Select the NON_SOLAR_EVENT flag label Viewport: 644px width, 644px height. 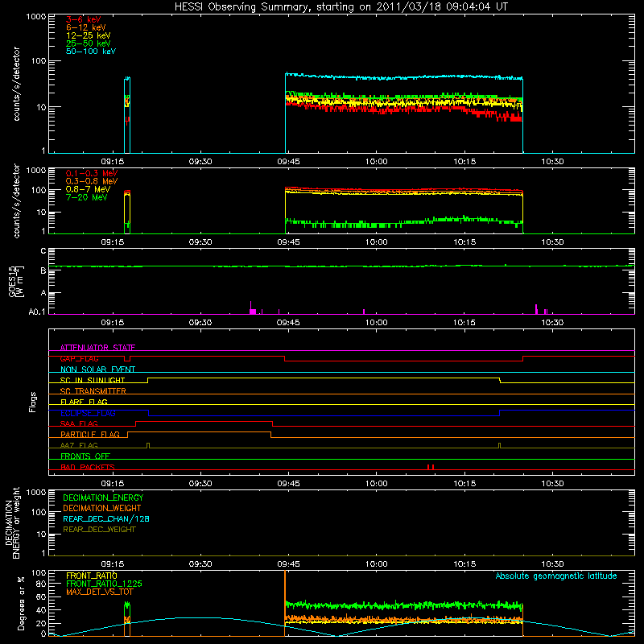click(97, 369)
